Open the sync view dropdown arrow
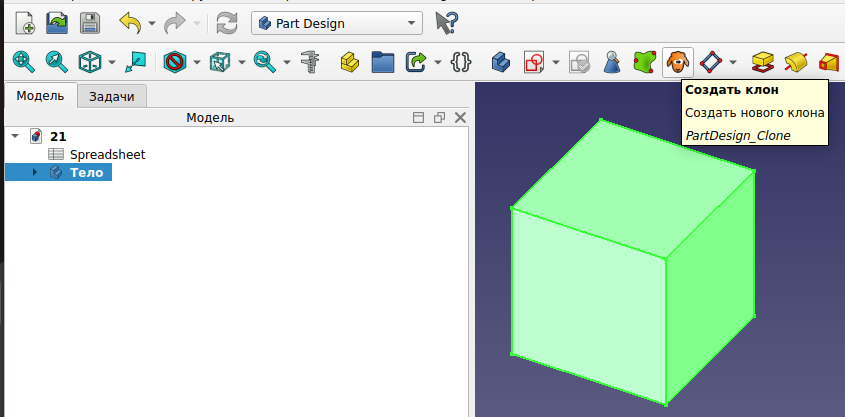This screenshot has width=845, height=417. tap(286, 62)
